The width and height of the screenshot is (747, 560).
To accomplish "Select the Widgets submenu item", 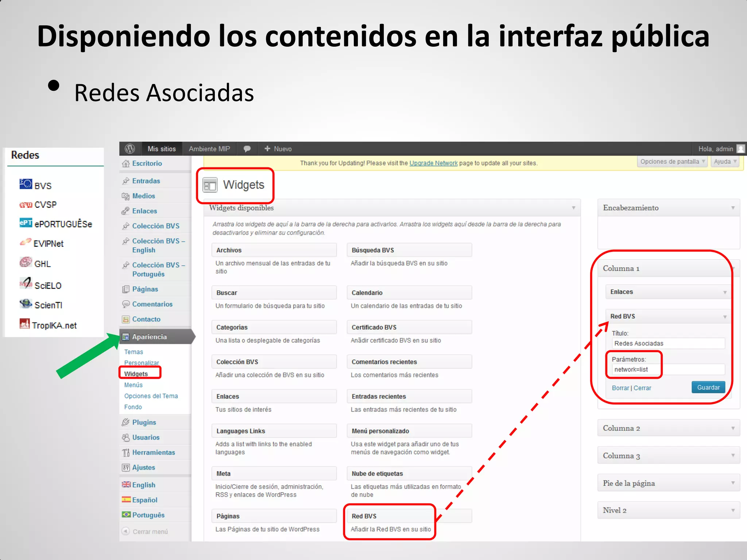I will coord(136,374).
